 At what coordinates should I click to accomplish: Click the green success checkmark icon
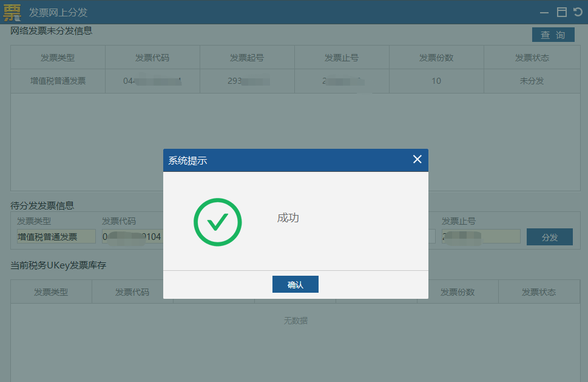217,222
